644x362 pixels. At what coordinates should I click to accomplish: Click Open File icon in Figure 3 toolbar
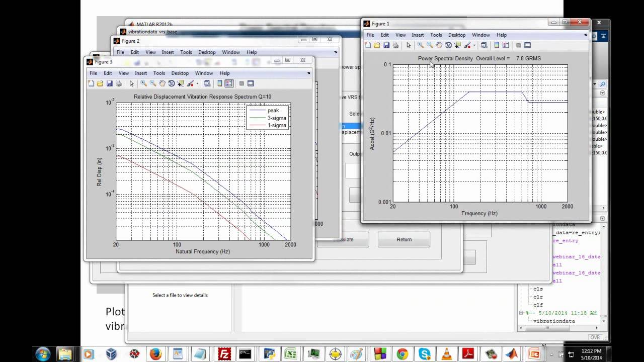coord(100,83)
